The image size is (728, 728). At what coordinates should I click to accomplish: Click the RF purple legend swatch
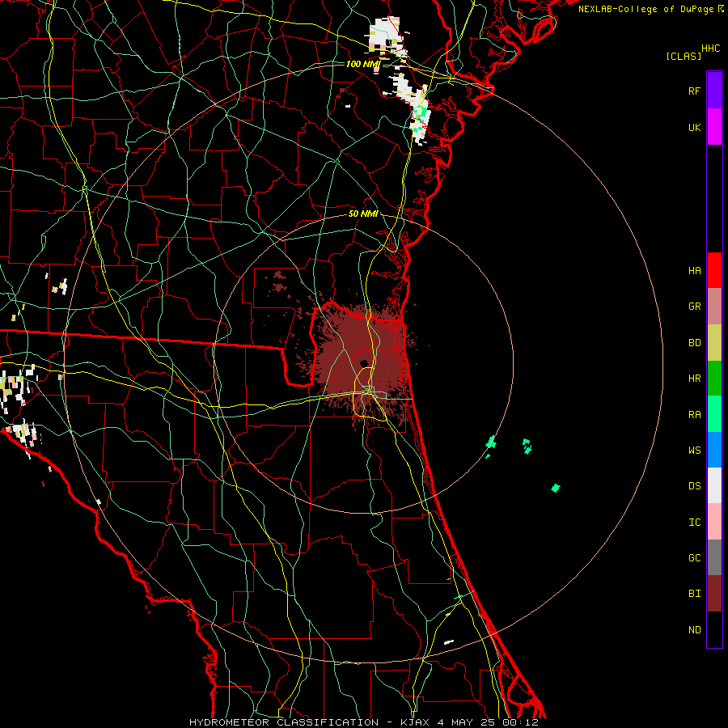714,91
